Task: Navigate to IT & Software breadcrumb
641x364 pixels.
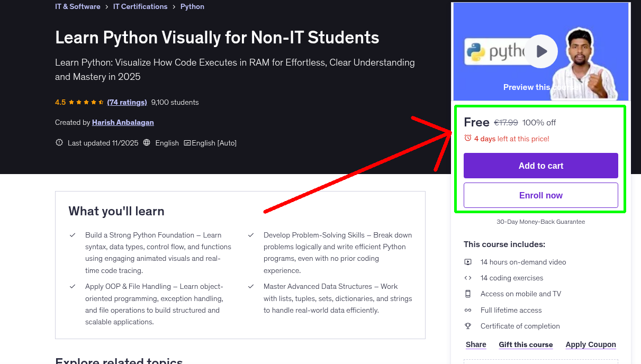Action: pos(77,6)
